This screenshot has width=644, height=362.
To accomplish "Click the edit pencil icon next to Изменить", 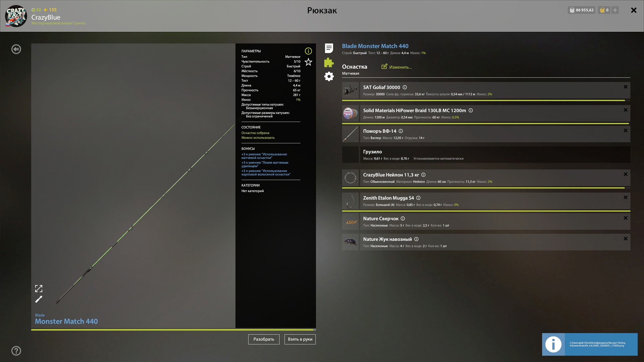I will [384, 66].
